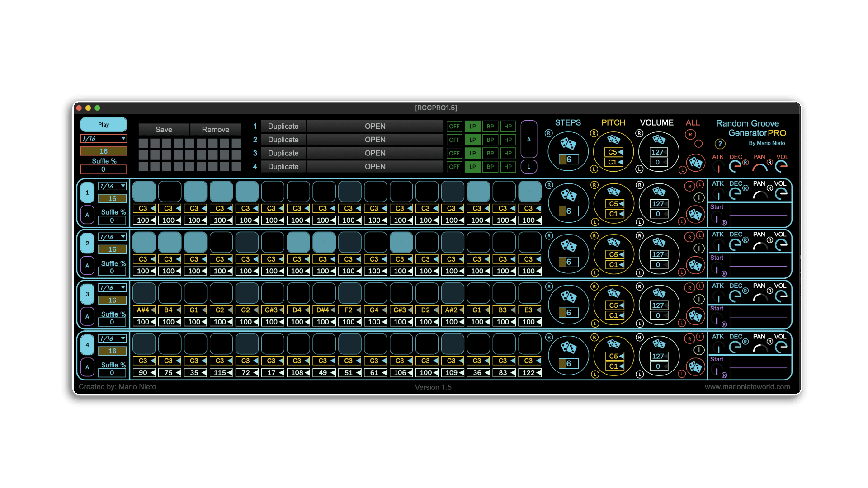The image size is (868, 488).
Task: Adjust the global pitch upper limit C5
Action: click(x=614, y=152)
